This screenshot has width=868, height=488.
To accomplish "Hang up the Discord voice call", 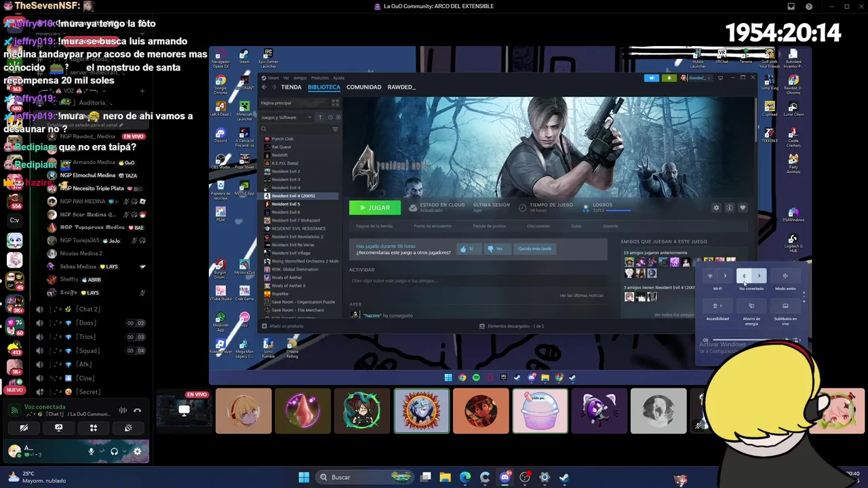I will coord(138,410).
